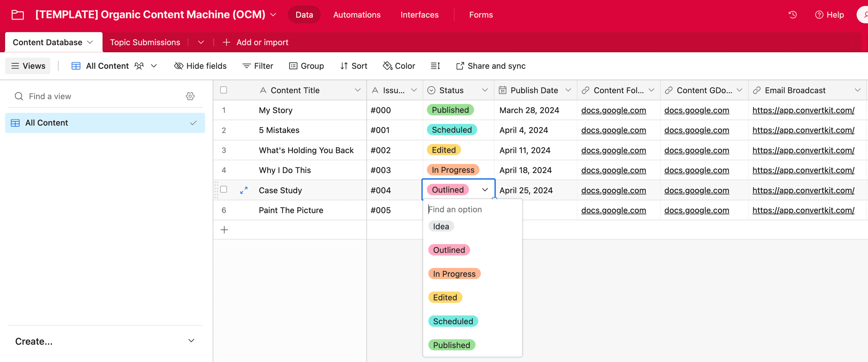Expand the tables list chevron
The image size is (868, 362).
pos(201,42)
